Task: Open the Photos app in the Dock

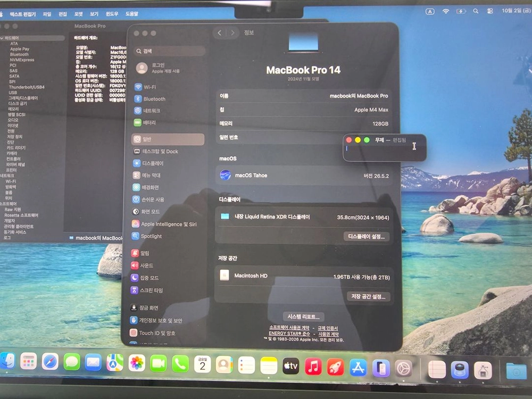Action: pyautogui.click(x=137, y=363)
